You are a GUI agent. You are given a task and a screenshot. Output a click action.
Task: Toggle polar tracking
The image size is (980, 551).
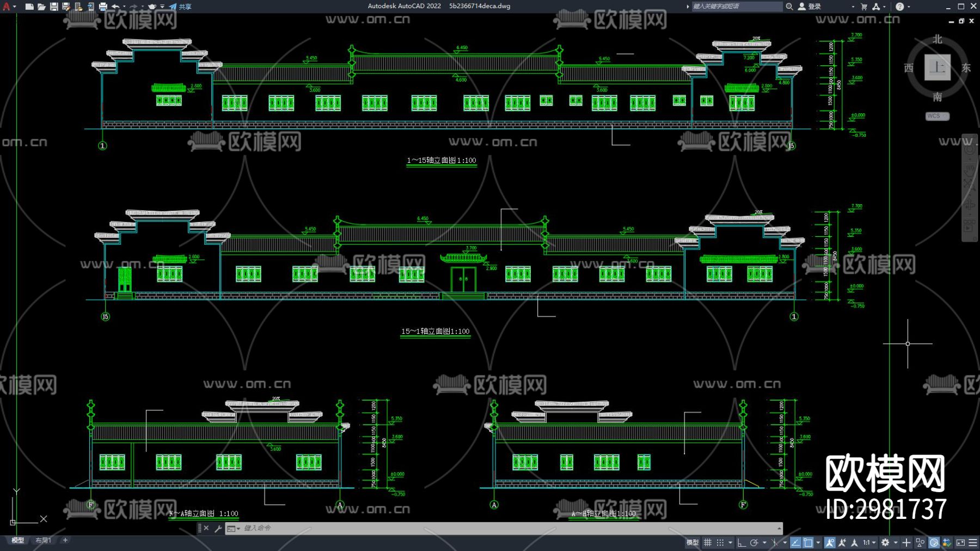point(754,542)
